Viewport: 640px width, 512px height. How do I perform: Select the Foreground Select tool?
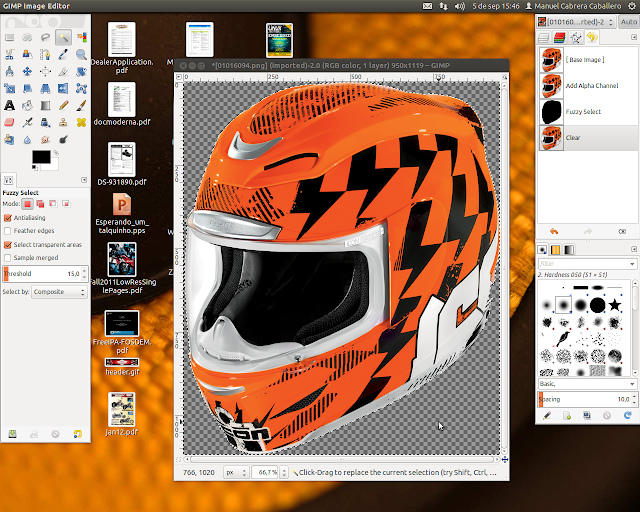pos(27,54)
